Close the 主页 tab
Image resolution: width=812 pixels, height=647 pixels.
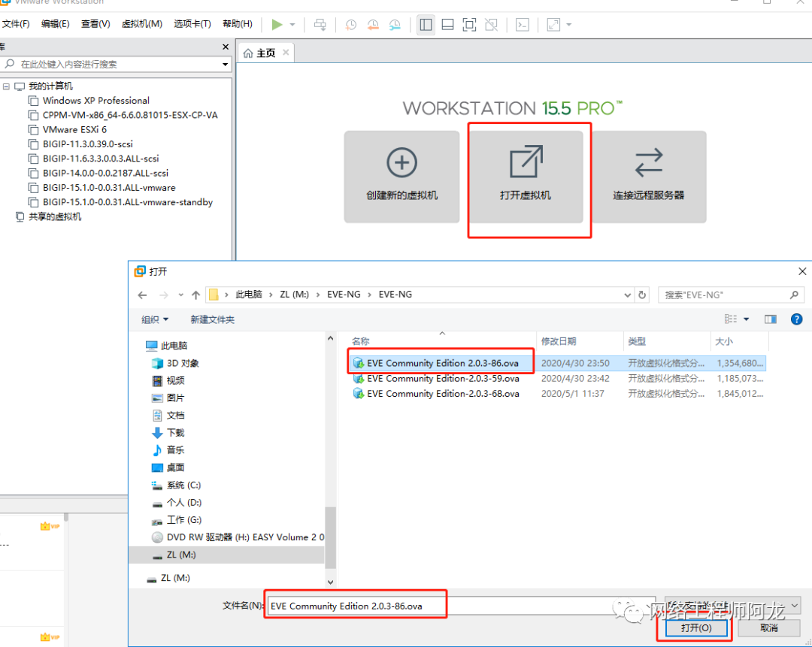(x=286, y=53)
